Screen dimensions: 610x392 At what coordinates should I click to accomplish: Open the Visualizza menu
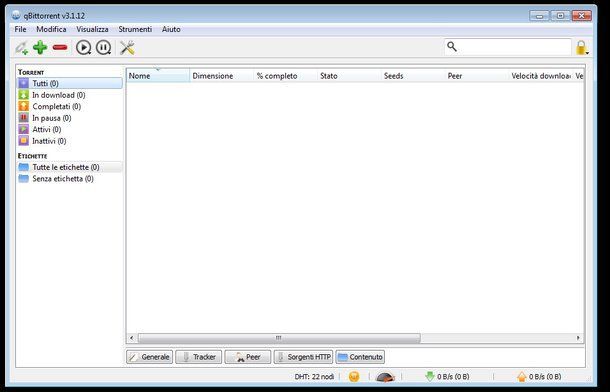92,29
